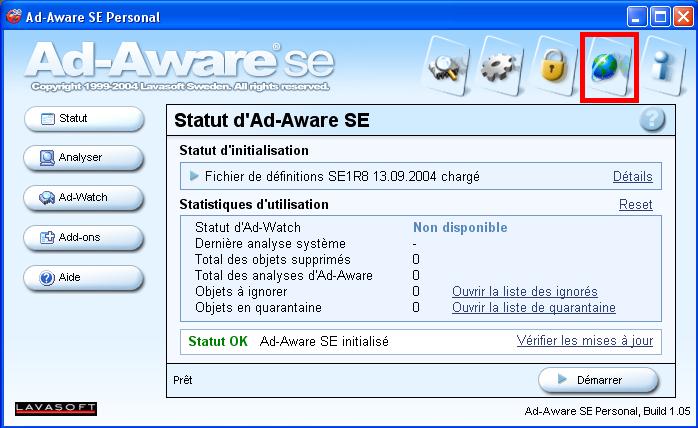Click the padlock quarantine icon

(x=552, y=67)
